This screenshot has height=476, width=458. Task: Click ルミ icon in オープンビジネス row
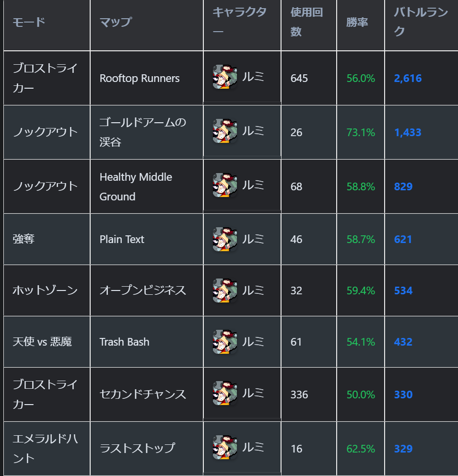(225, 290)
